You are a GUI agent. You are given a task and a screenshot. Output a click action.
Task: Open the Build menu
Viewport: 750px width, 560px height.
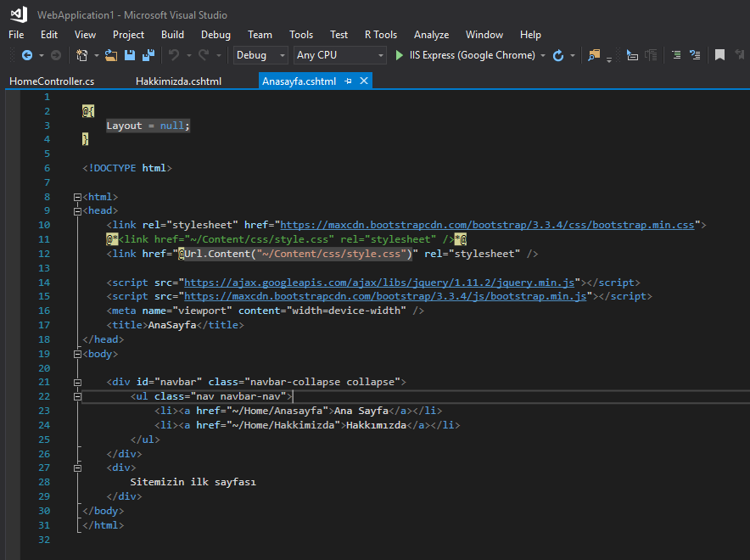coord(173,35)
